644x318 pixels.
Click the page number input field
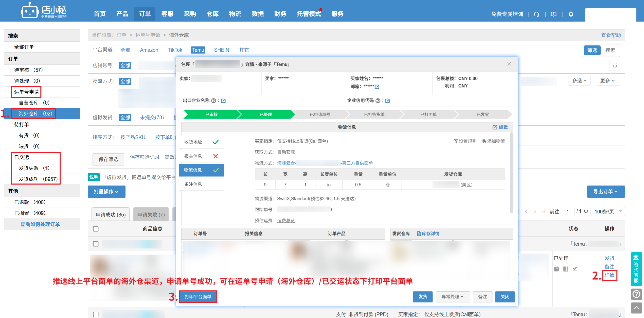pos(567,211)
